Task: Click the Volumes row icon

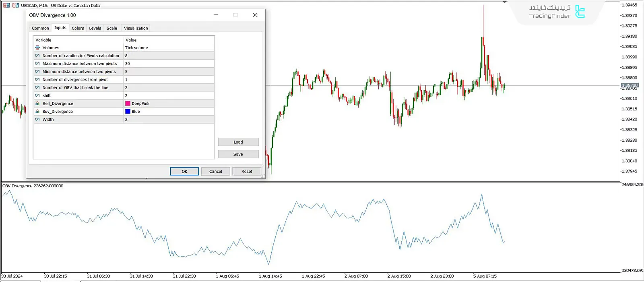Action: click(37, 48)
